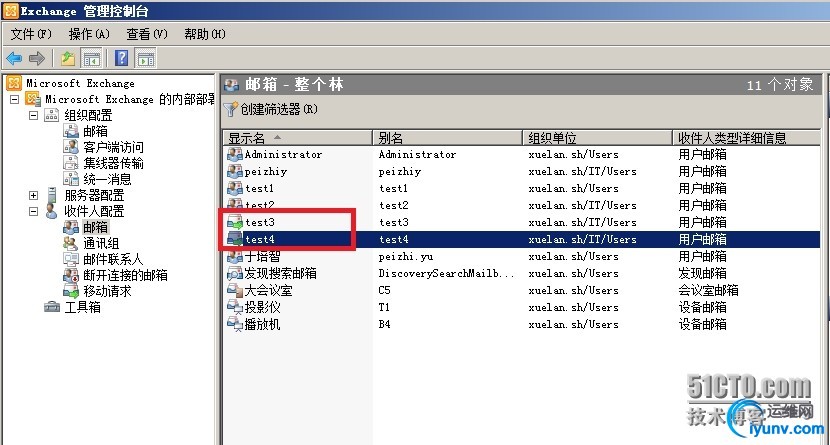Click the test3 mailbox icon
The image size is (830, 445).
[x=234, y=222]
